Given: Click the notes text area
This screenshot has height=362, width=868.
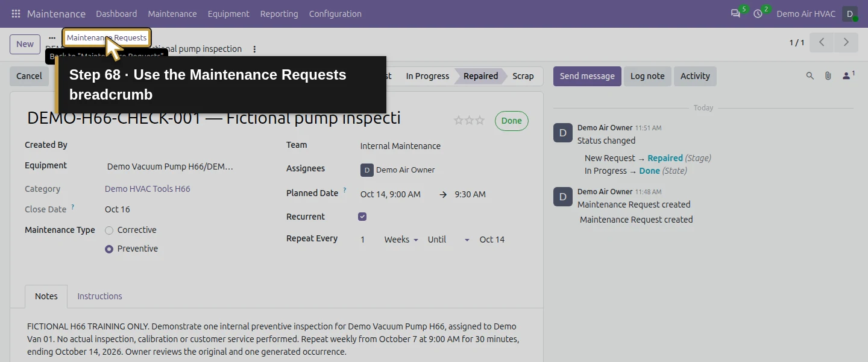Looking at the screenshot, I should [276, 339].
